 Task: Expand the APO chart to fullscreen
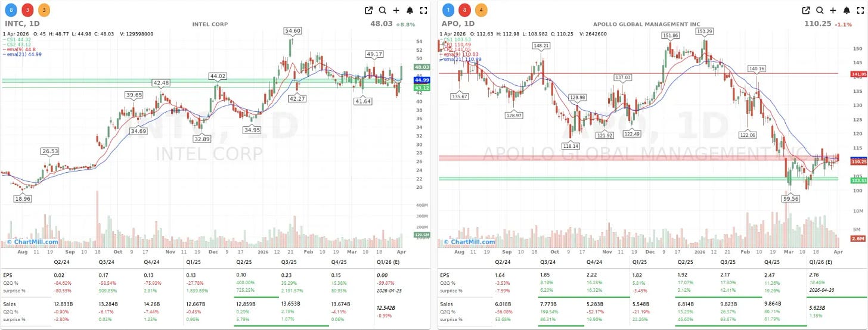pos(861,10)
